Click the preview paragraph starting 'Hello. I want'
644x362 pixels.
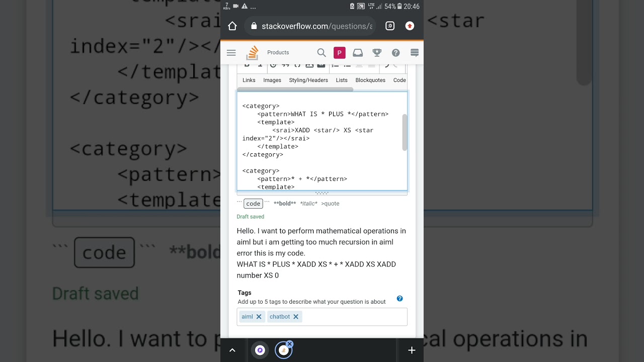pos(321,242)
